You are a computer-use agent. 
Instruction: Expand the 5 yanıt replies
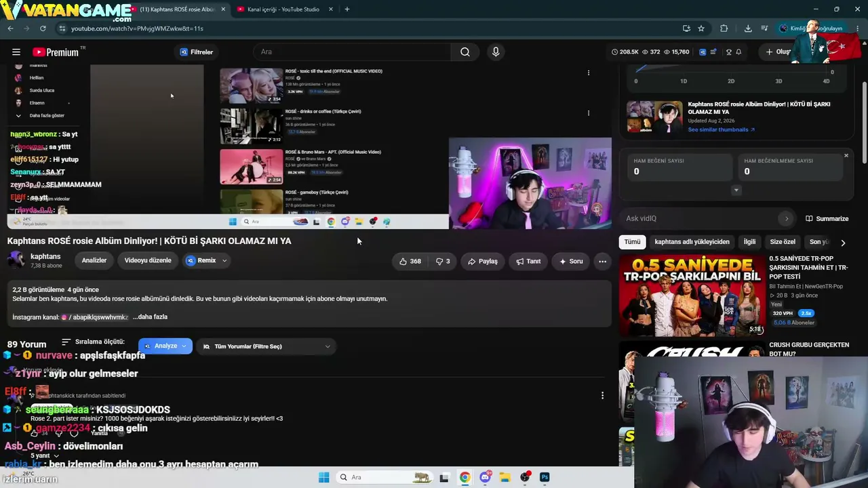45,456
